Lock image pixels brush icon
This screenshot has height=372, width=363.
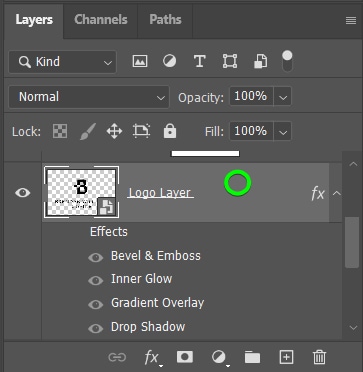(88, 131)
